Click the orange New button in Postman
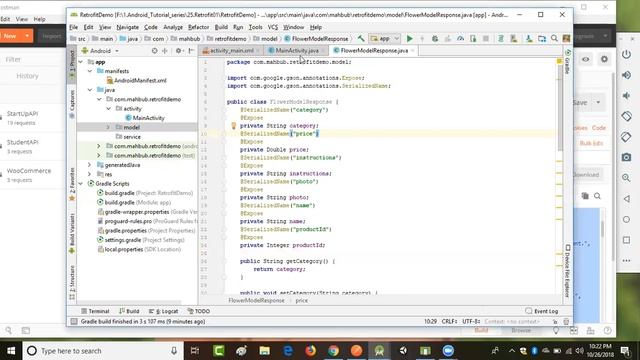The height and width of the screenshot is (360, 640). (16, 36)
